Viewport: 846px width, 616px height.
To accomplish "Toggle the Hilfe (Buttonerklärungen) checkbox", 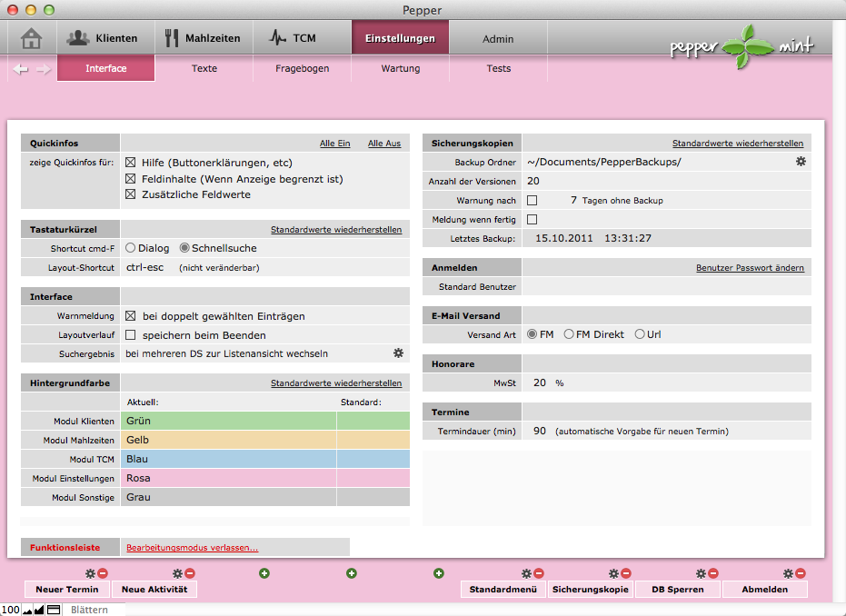I will tap(131, 163).
